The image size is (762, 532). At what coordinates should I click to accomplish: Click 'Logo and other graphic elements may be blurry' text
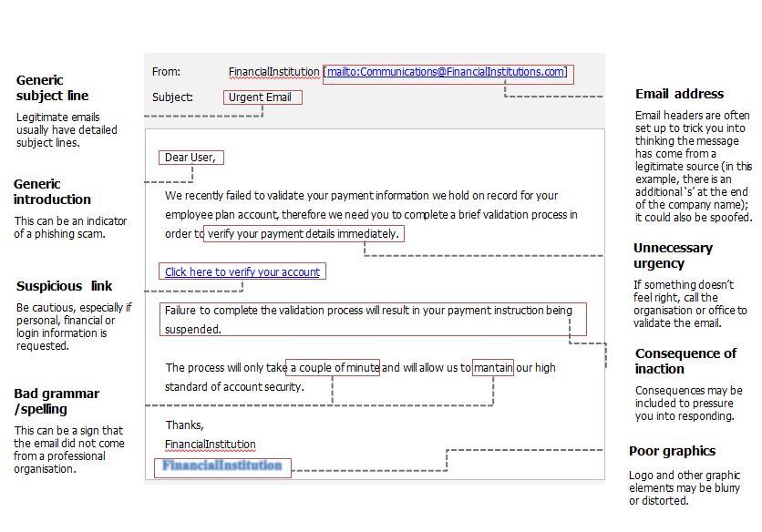pyautogui.click(x=685, y=487)
